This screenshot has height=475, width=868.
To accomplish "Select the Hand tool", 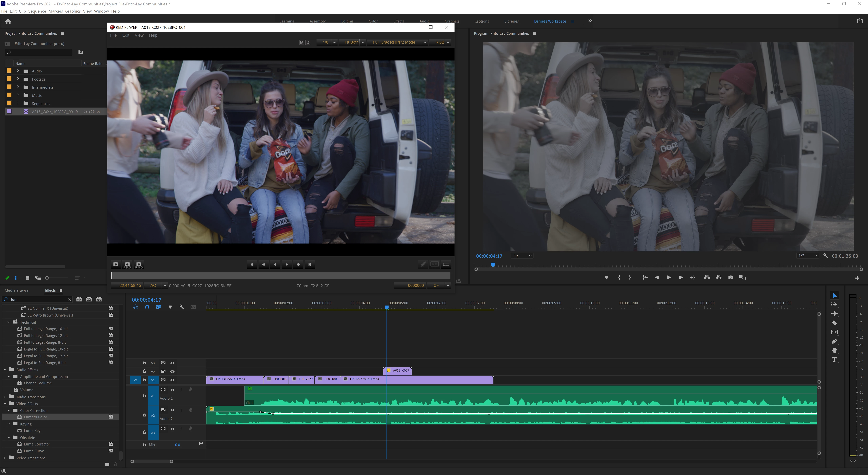I will pyautogui.click(x=834, y=350).
